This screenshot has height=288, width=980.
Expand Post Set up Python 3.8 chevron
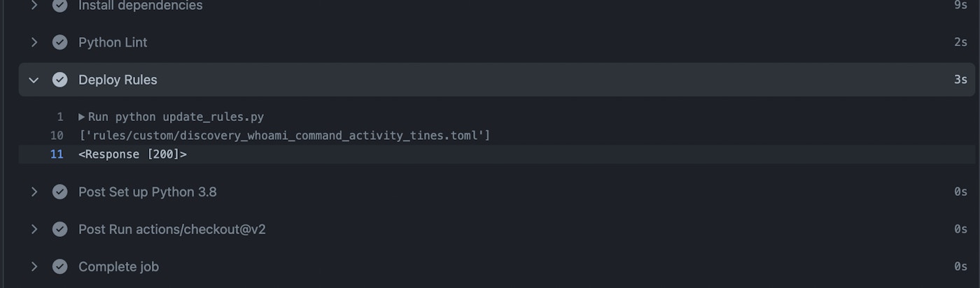(x=34, y=192)
